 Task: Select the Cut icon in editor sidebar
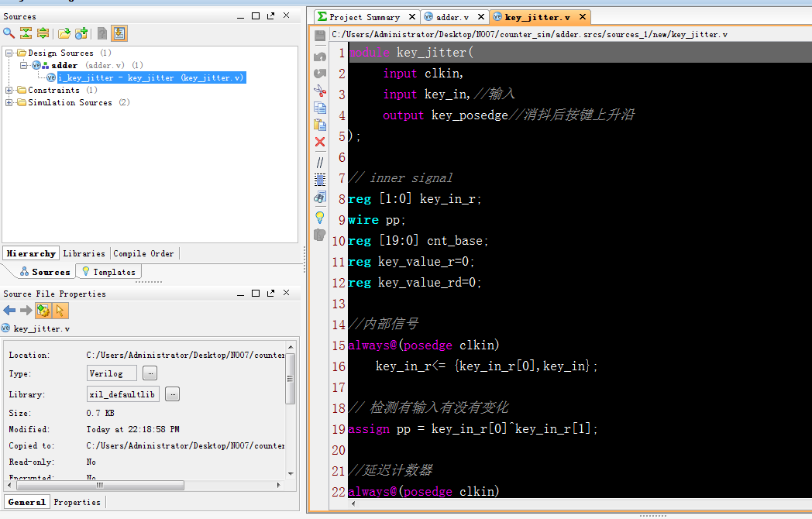pos(319,91)
